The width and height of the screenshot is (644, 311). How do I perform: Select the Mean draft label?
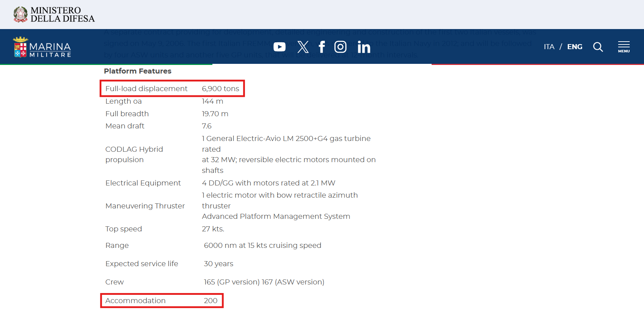coord(125,126)
